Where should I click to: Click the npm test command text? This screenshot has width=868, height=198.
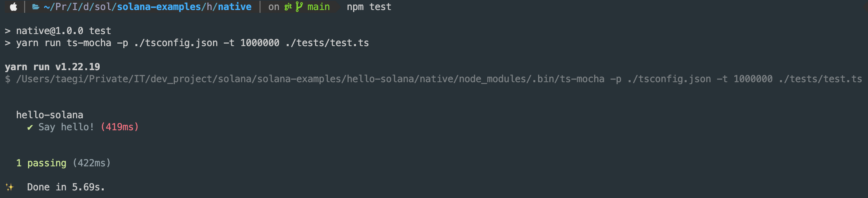pyautogui.click(x=369, y=7)
